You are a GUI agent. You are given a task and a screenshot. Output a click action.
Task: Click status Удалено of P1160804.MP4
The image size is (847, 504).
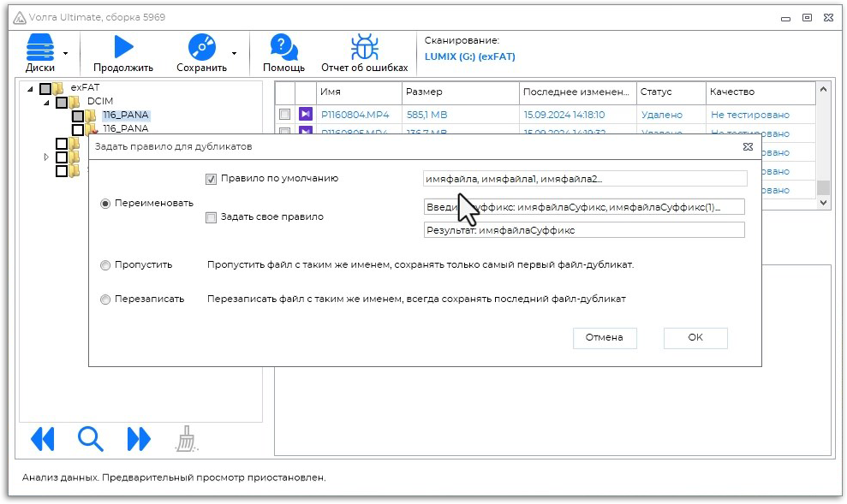662,115
